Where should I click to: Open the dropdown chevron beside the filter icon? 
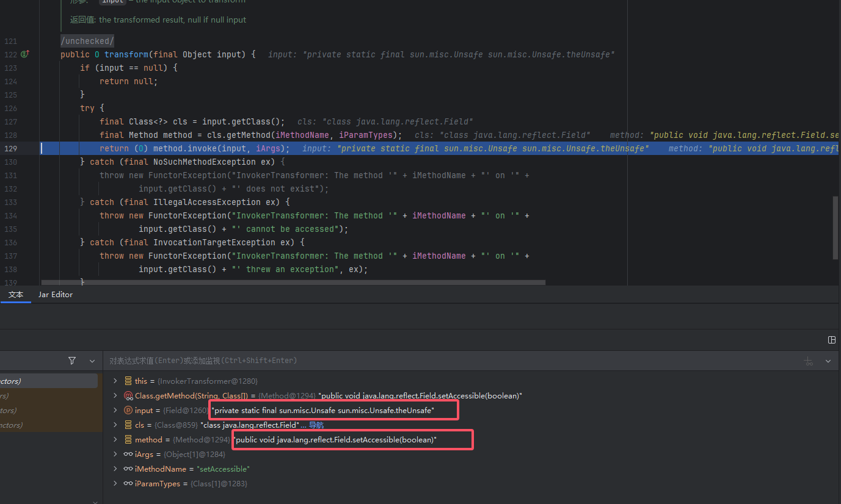[x=92, y=361]
